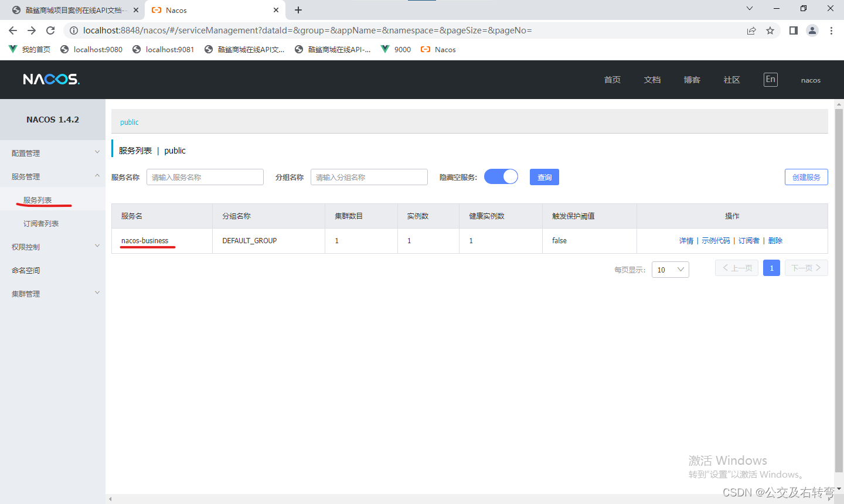Viewport: 844px width, 504px height.
Task: Click the 服务名称 input field
Action: (x=205, y=176)
